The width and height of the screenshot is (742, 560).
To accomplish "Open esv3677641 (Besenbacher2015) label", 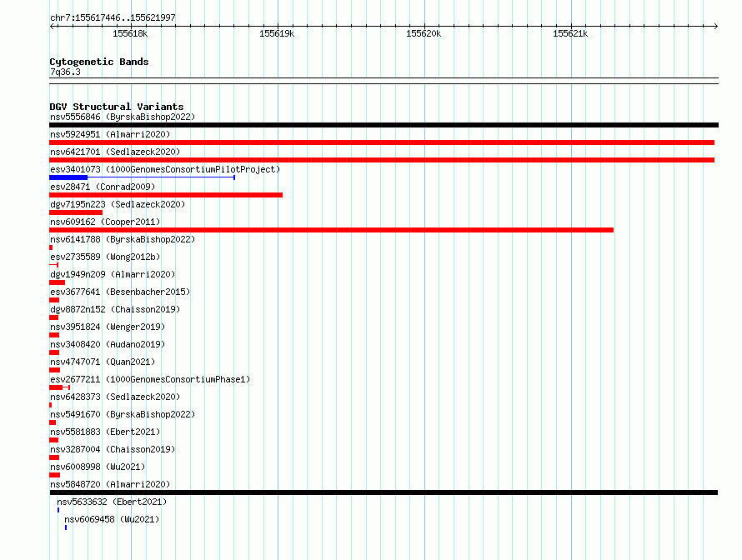I will [x=120, y=292].
